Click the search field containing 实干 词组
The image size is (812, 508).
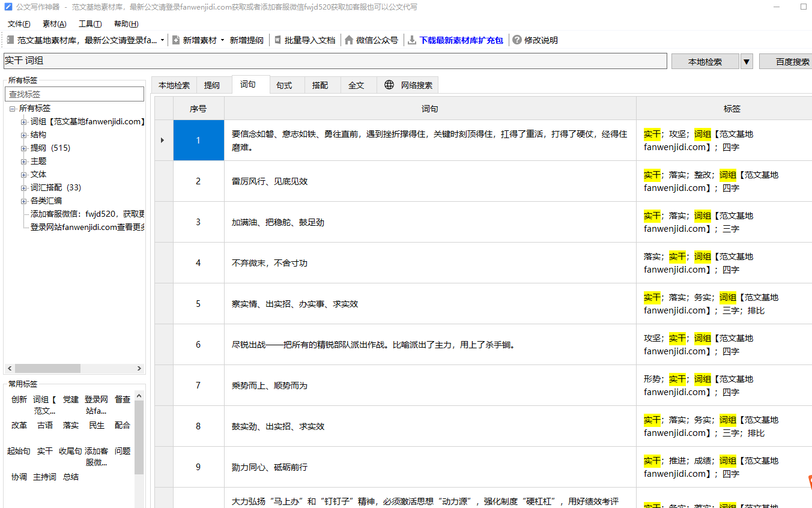click(x=335, y=61)
